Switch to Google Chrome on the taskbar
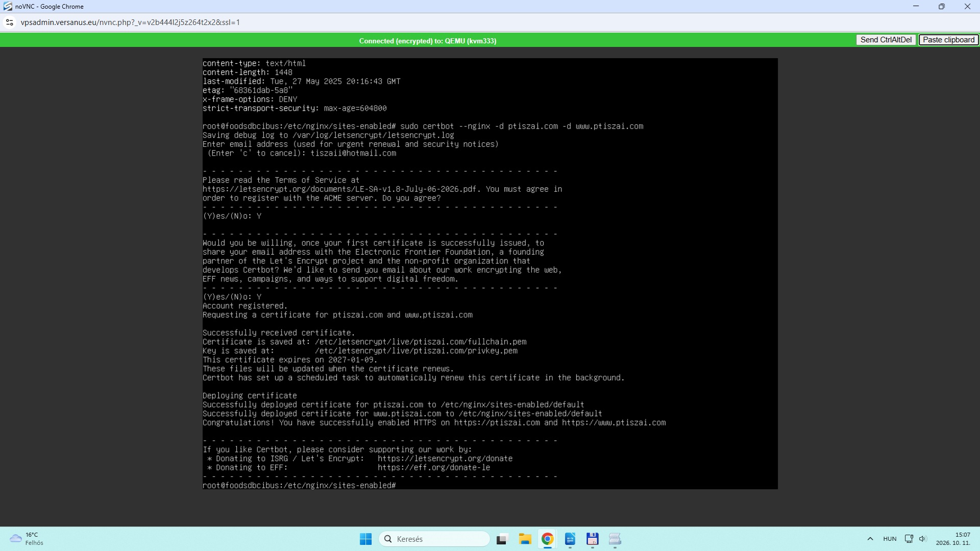The image size is (980, 551). (547, 539)
